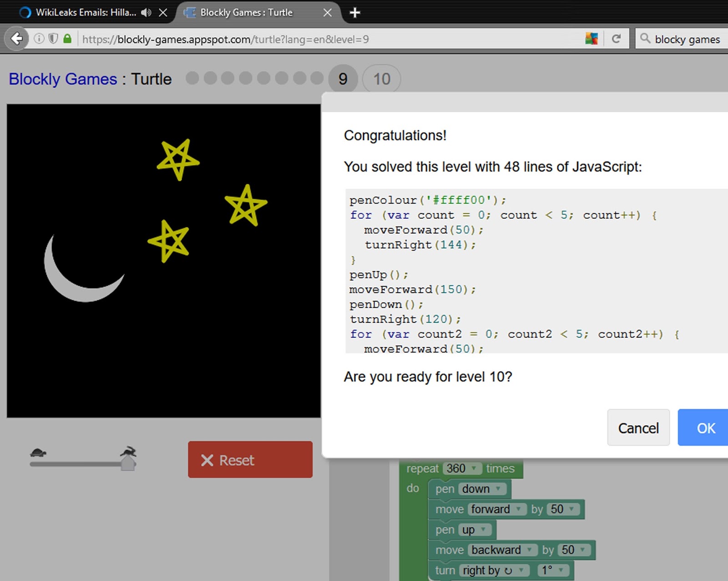Screen dimensions: 728x581
Task: Click the Reset button
Action: [x=250, y=460]
